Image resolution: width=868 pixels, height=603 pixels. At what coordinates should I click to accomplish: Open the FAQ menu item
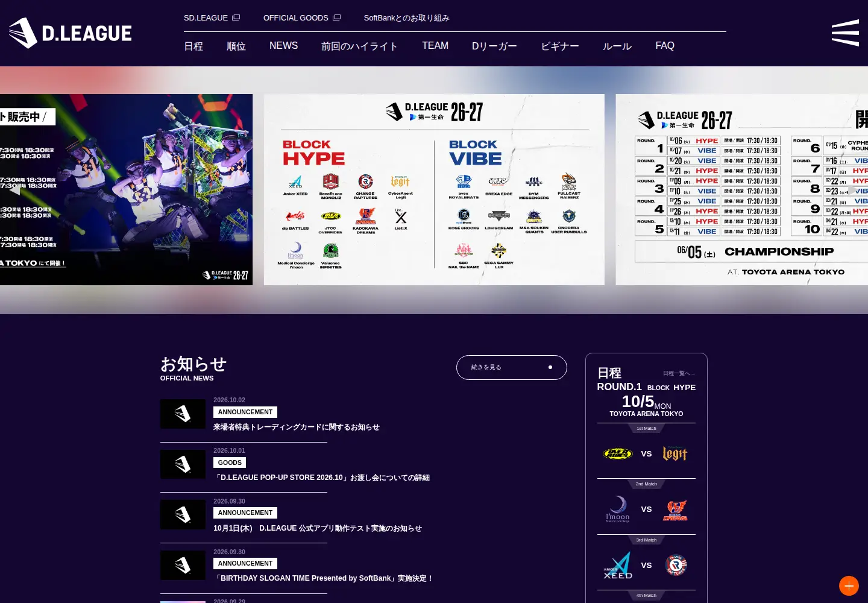(x=665, y=46)
